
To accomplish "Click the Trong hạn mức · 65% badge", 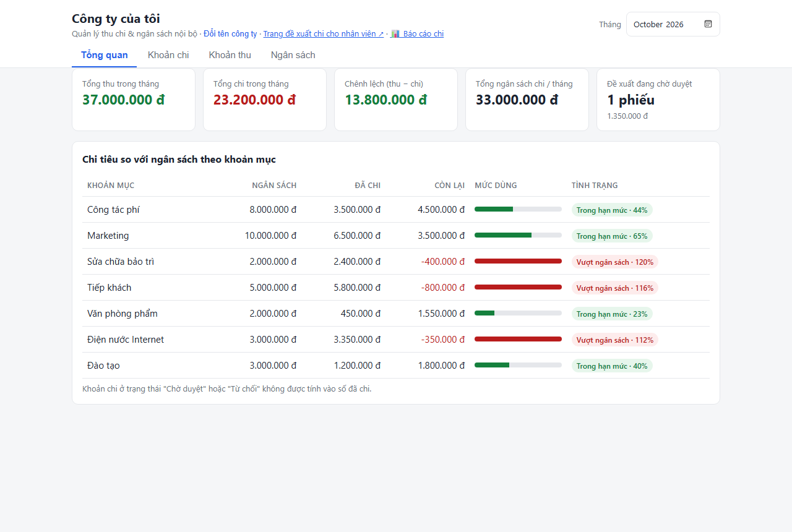I will coord(612,236).
